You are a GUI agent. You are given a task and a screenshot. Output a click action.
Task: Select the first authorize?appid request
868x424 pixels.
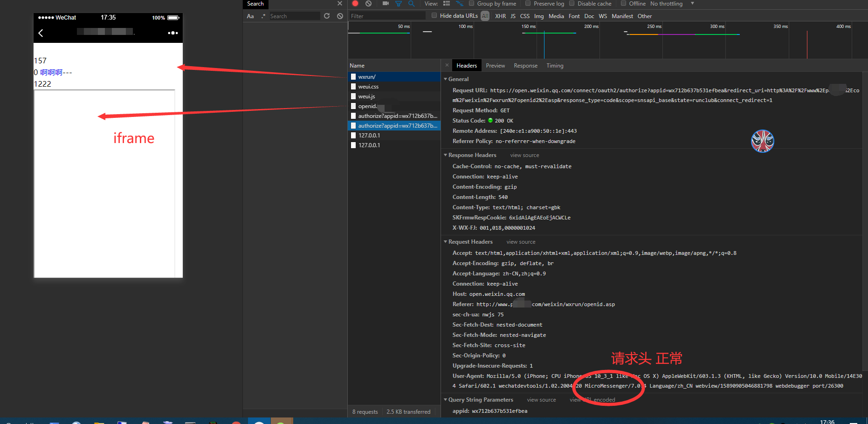[x=394, y=116]
